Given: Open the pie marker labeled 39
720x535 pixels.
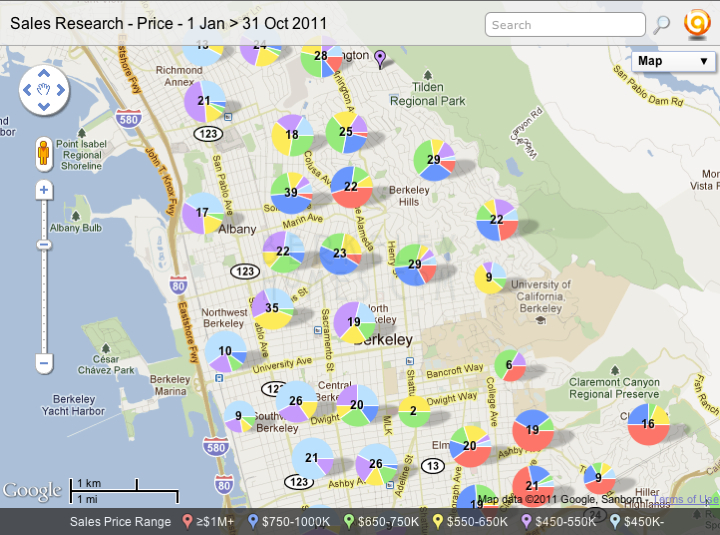Looking at the screenshot, I should pyautogui.click(x=291, y=193).
